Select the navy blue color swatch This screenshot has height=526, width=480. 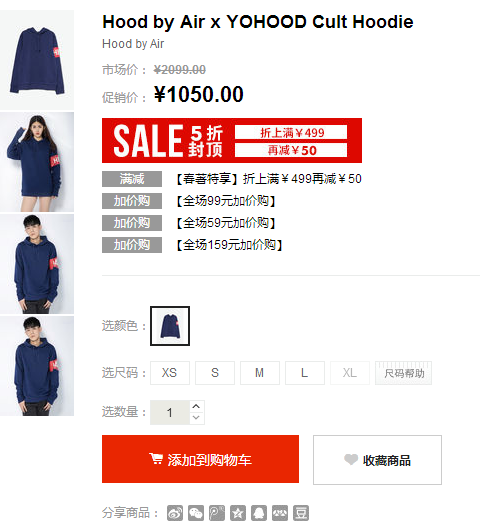[x=170, y=326]
